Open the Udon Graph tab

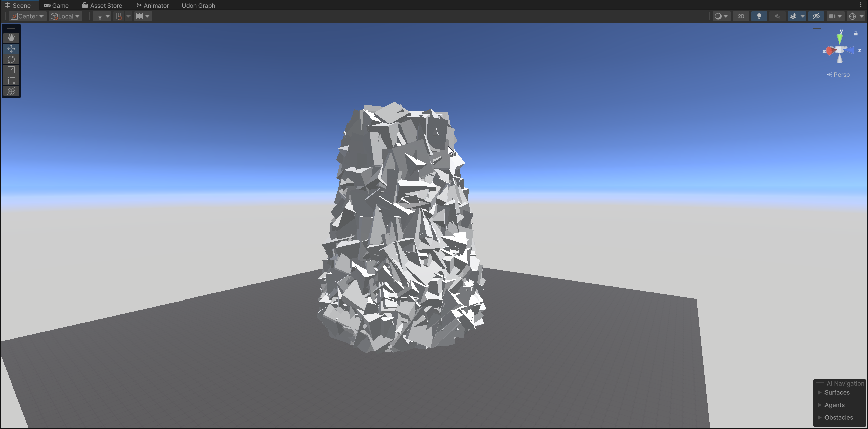198,5
